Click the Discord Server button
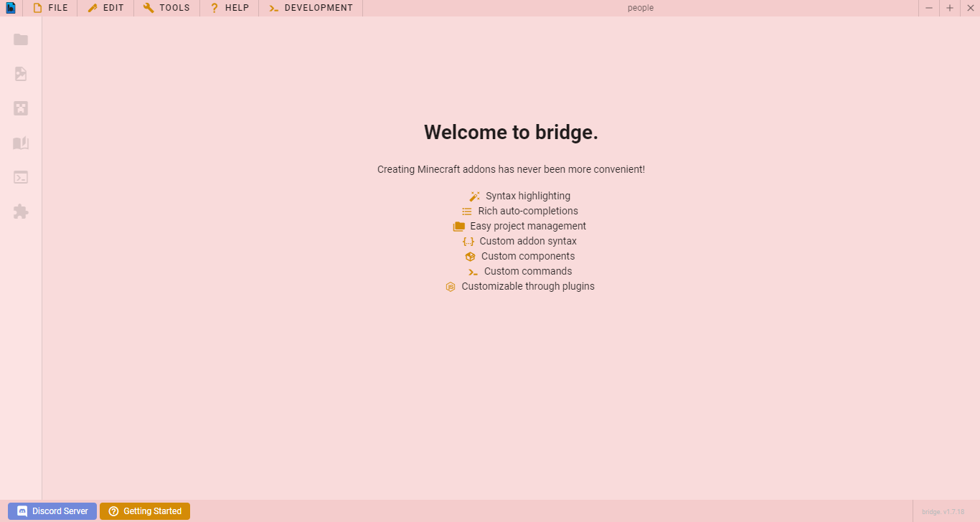Image resolution: width=980 pixels, height=522 pixels. click(52, 511)
